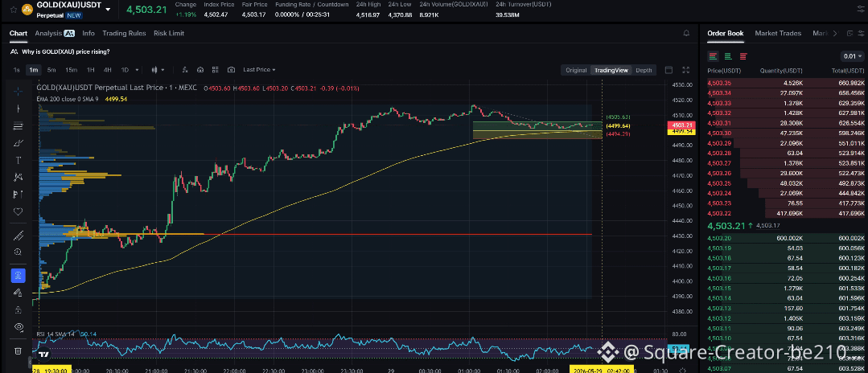The height and width of the screenshot is (373, 868).
Task: Open 'Why is GOLD(XAU) price rising?' link
Action: (x=66, y=51)
